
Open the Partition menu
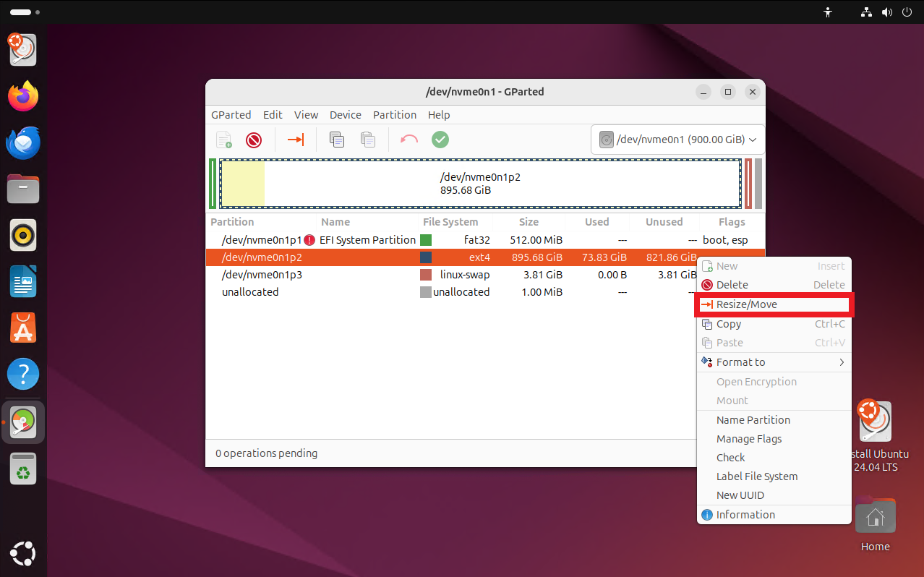click(395, 115)
